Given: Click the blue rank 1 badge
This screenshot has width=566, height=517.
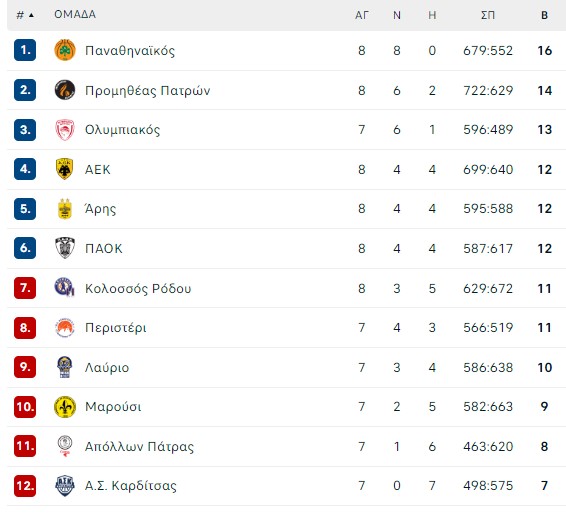Looking at the screenshot, I should 25,50.
